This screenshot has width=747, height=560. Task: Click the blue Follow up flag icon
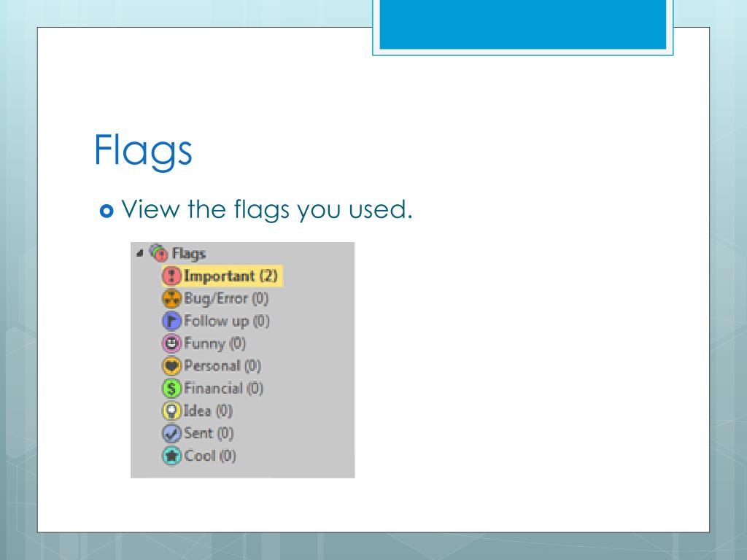click(171, 321)
